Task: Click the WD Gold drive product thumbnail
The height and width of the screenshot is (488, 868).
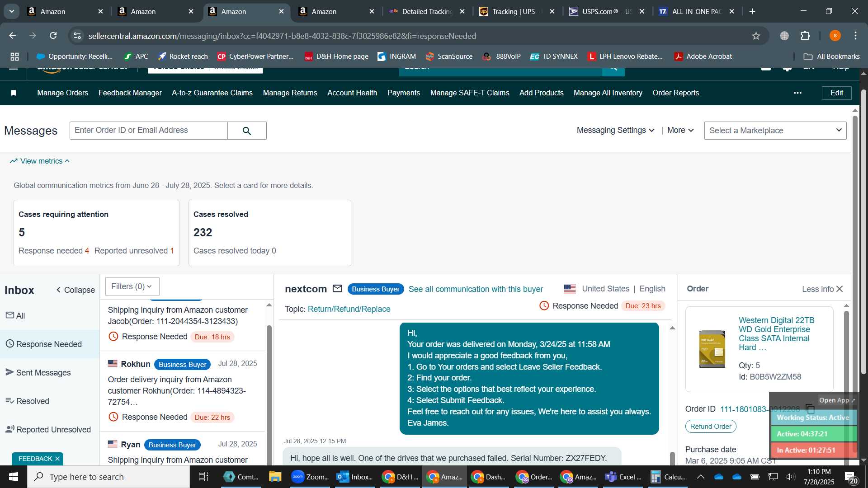Action: tap(712, 349)
